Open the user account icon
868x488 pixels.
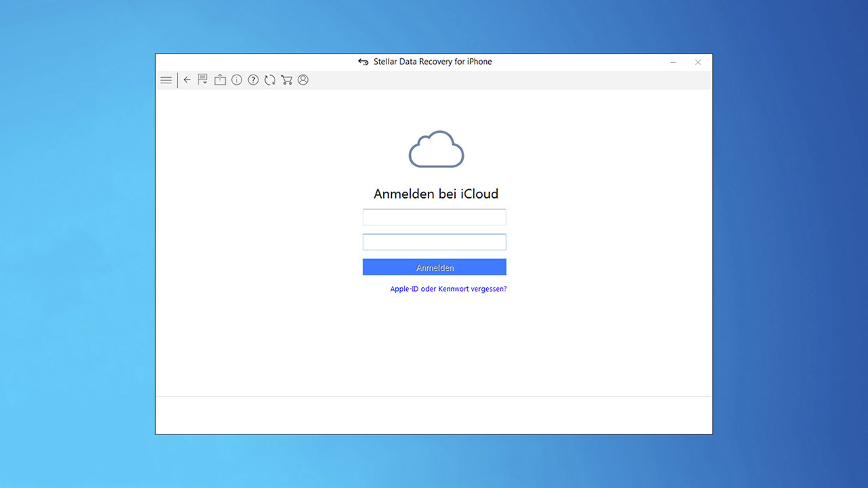[x=303, y=80]
